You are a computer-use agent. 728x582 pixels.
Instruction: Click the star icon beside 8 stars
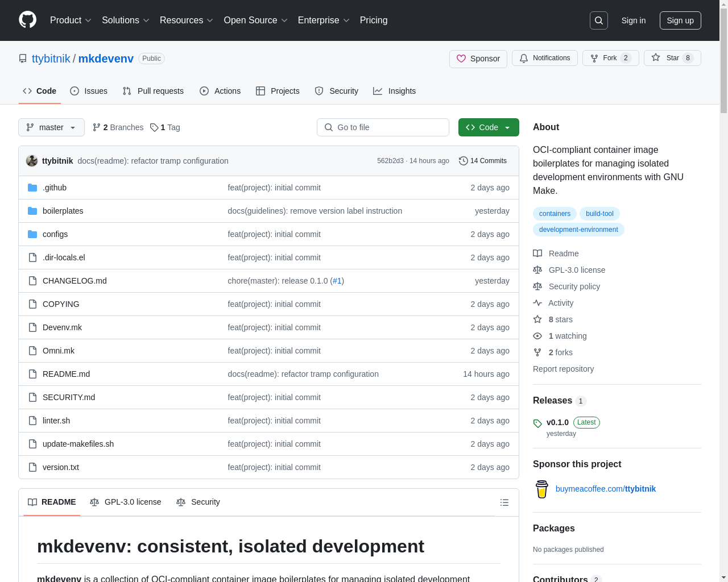coord(537,319)
